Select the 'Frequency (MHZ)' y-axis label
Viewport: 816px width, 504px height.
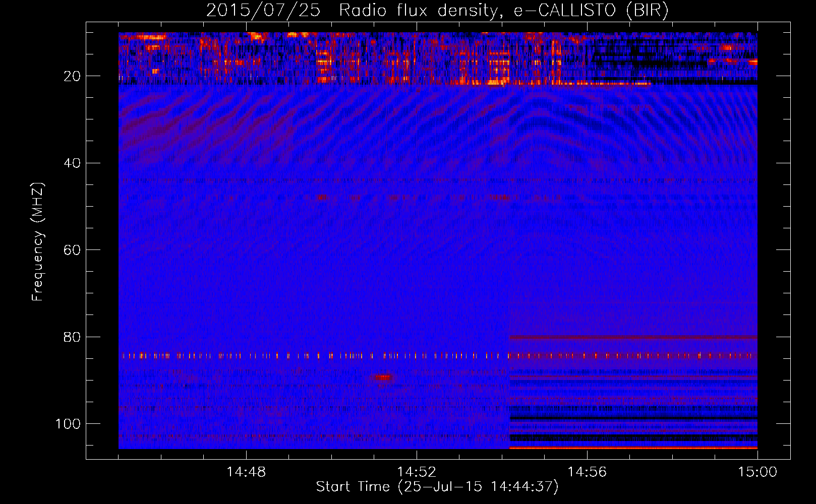(x=38, y=241)
